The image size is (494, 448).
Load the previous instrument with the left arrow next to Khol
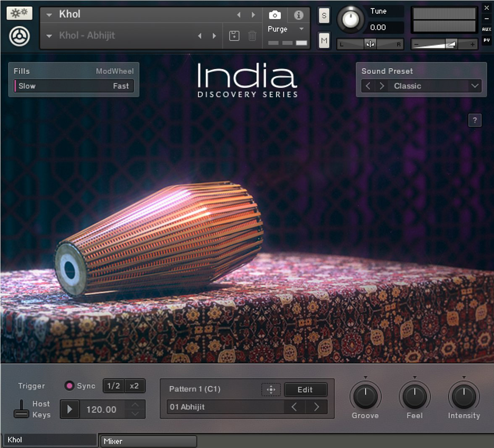click(x=239, y=15)
